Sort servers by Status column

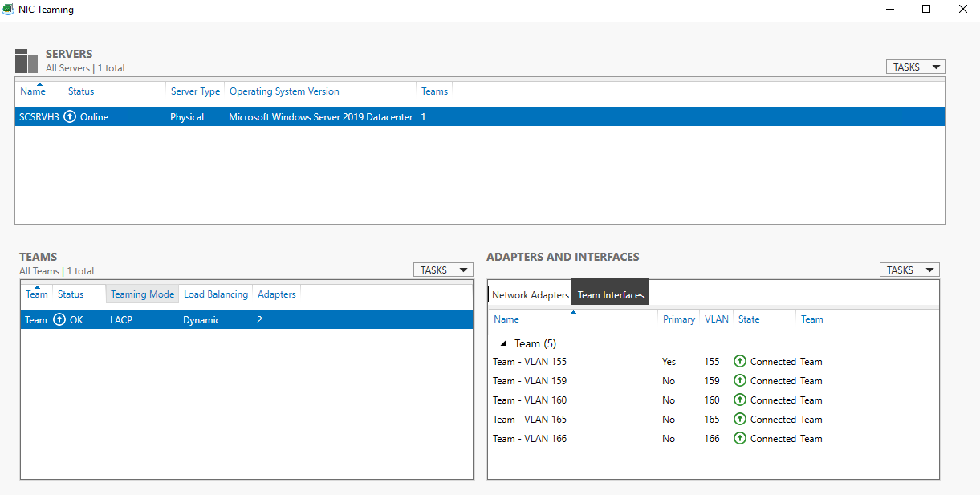coord(81,91)
